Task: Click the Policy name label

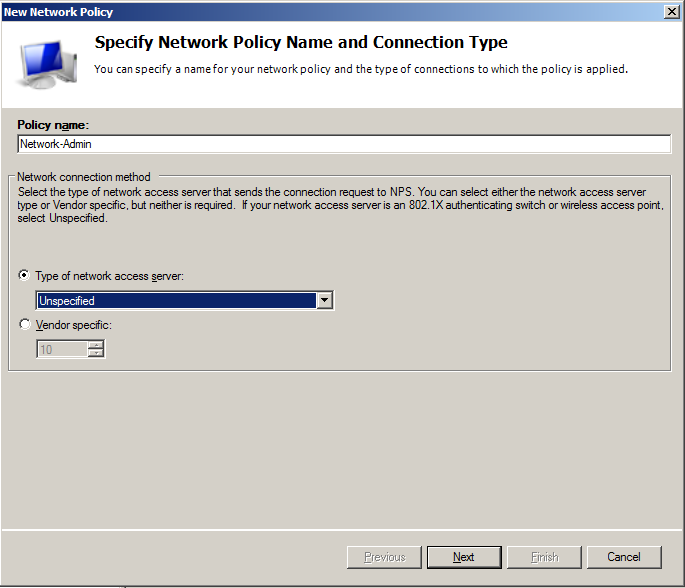Action: (53, 125)
